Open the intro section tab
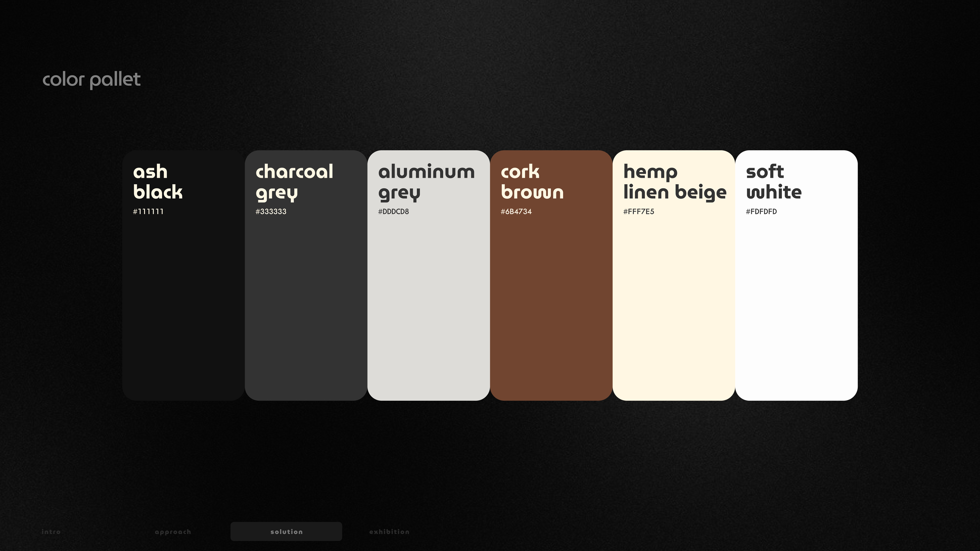This screenshot has width=980, height=551. coord(51,532)
